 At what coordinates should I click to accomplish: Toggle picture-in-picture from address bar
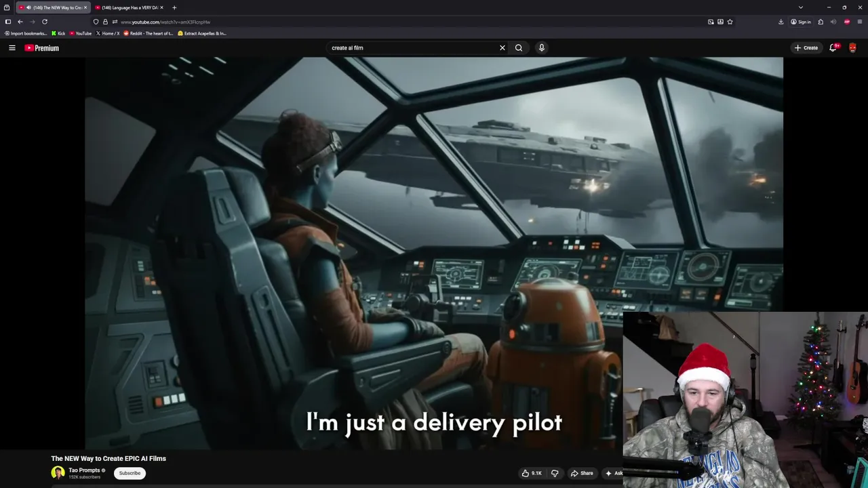coord(711,22)
